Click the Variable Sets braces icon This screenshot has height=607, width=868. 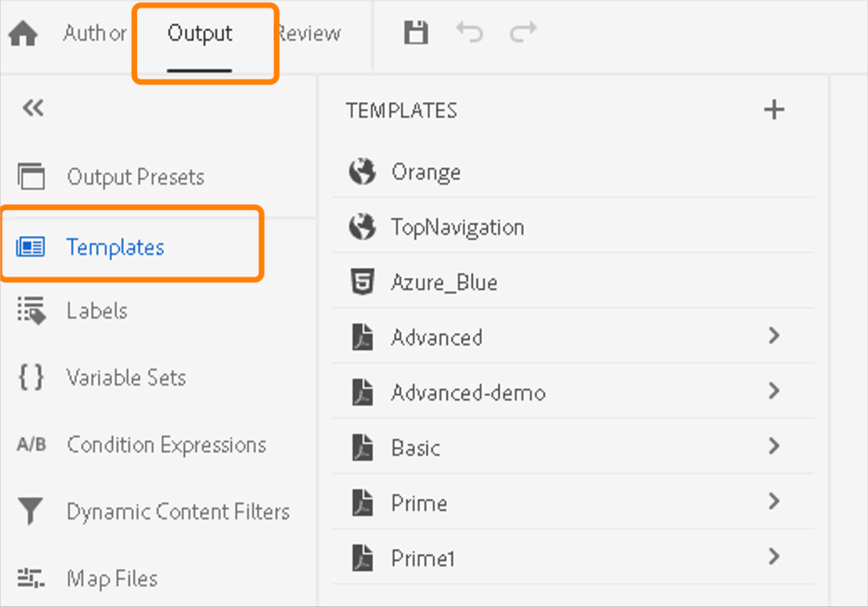31,378
